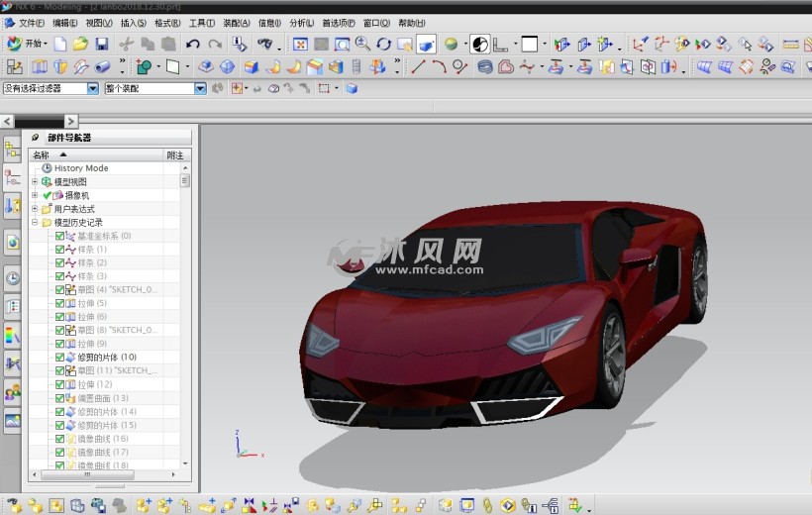Toggle the 拉伸 (9) feature checkbox
Image resolution: width=812 pixels, height=515 pixels.
59,344
